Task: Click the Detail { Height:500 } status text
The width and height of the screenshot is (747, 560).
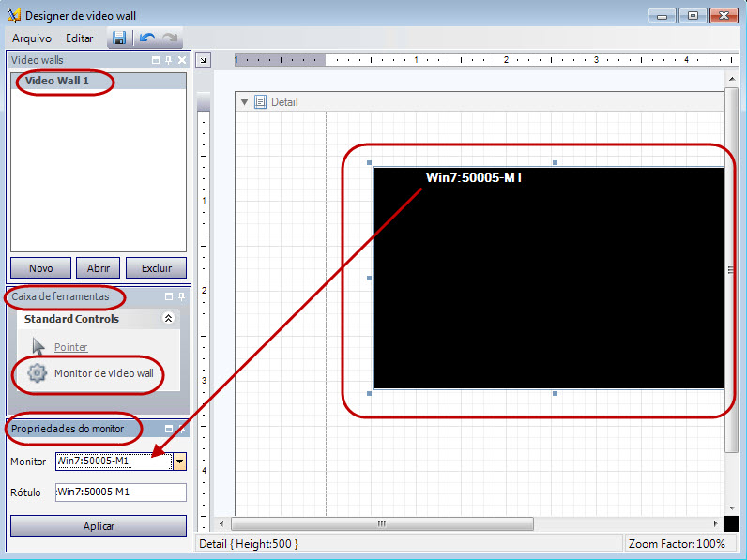Action: pos(248,543)
